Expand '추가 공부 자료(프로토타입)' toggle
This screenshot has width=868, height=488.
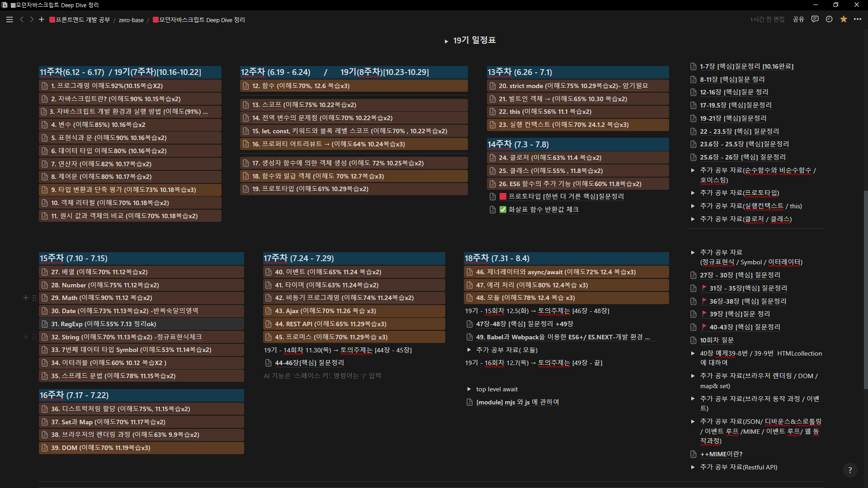pyautogui.click(x=693, y=193)
